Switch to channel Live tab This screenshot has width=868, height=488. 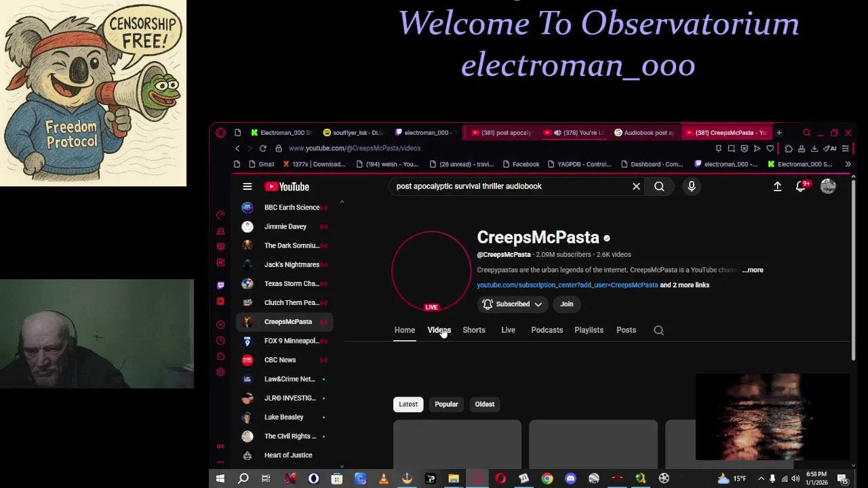(508, 330)
